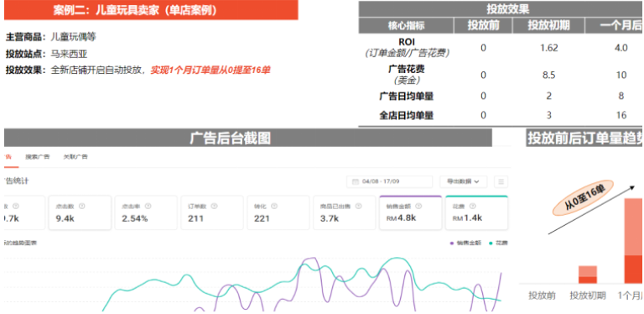
Task: Open help icon next to 点击率
Action: [x=148, y=206]
